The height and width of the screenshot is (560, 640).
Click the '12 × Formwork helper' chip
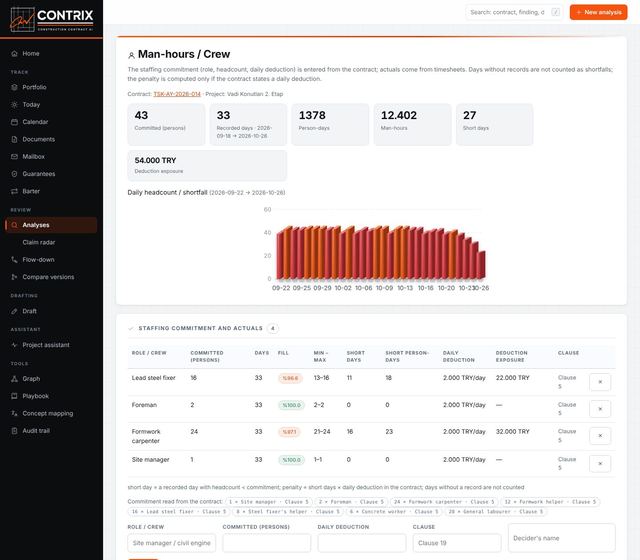point(550,502)
